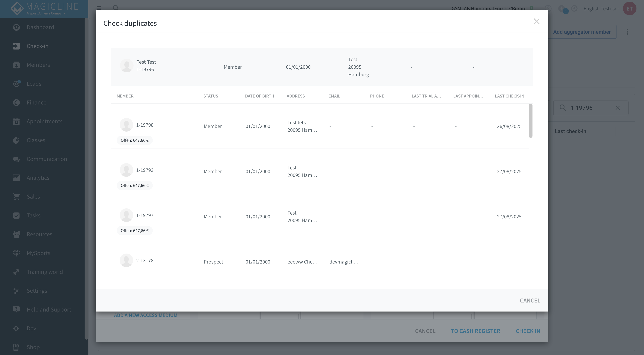Click last check-in date 26/08/2025
Image resolution: width=644 pixels, height=355 pixels.
509,126
